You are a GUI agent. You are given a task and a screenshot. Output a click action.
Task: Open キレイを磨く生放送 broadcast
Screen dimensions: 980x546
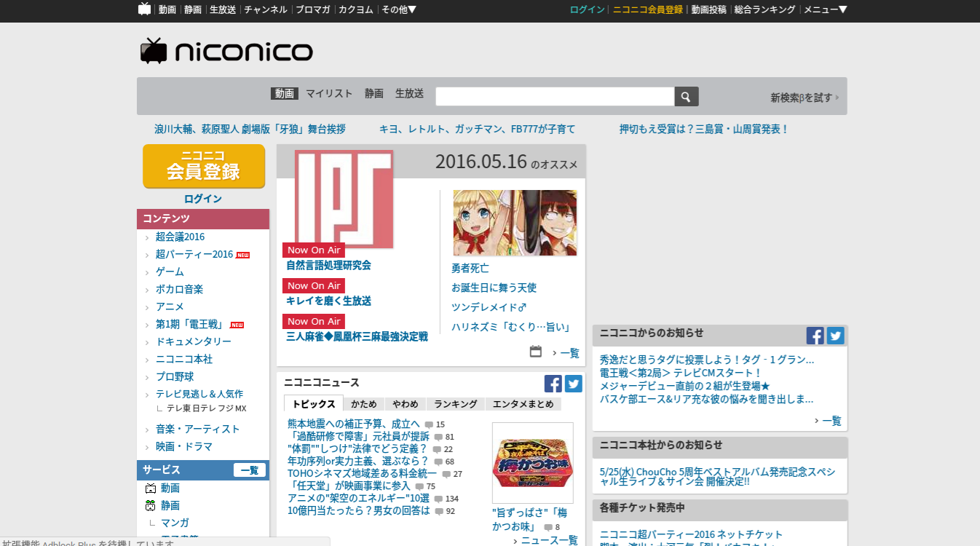coord(328,301)
